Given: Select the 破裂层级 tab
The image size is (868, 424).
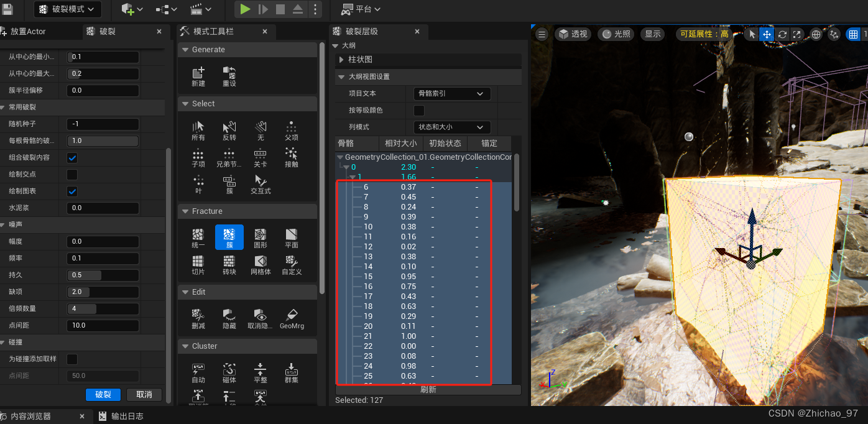Looking at the screenshot, I should 361,32.
